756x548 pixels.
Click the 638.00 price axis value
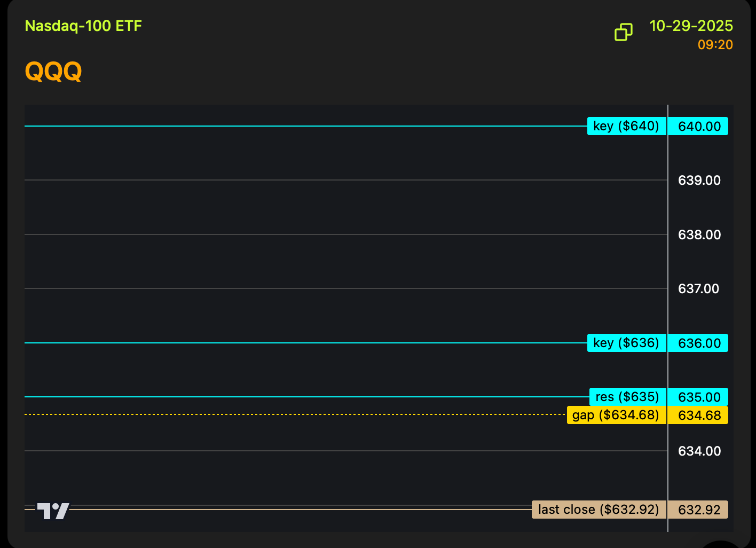(x=699, y=235)
